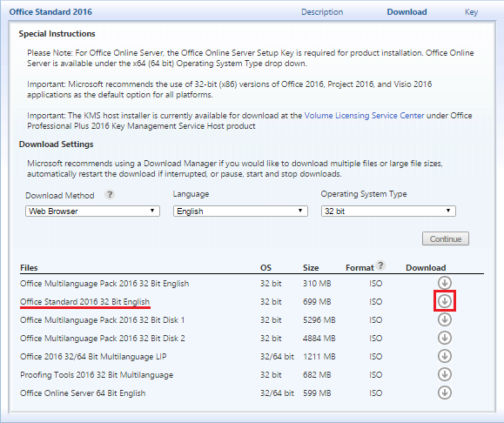Screen dimensions: 504x423
Task: Click help icon next to Download Method
Action: (x=110, y=194)
